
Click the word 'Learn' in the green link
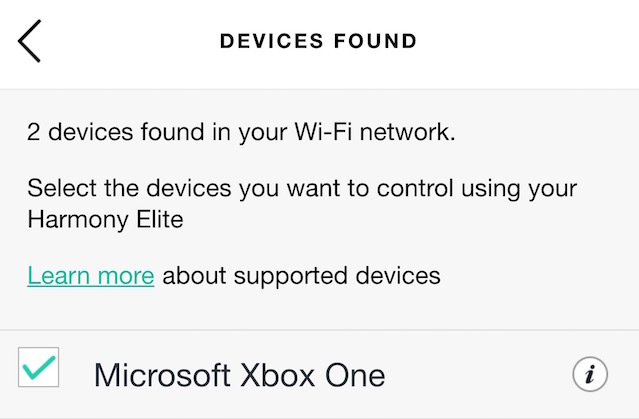click(x=59, y=276)
